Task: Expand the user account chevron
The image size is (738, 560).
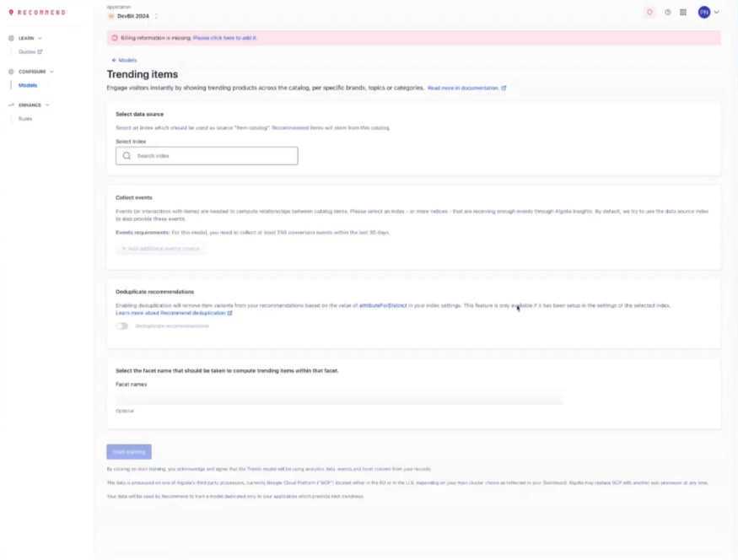Action: pos(716,13)
